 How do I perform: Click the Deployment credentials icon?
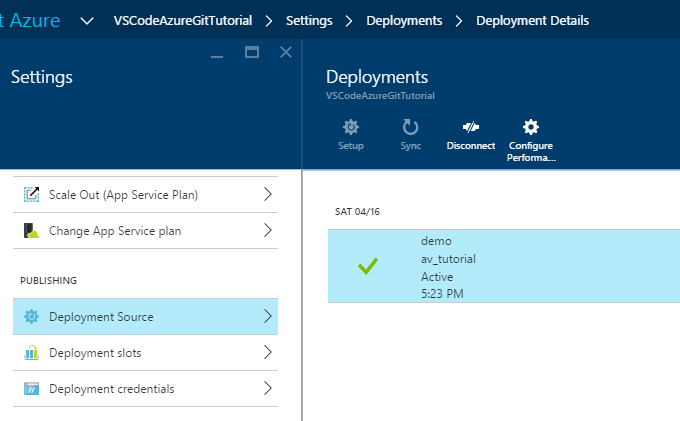(31, 388)
